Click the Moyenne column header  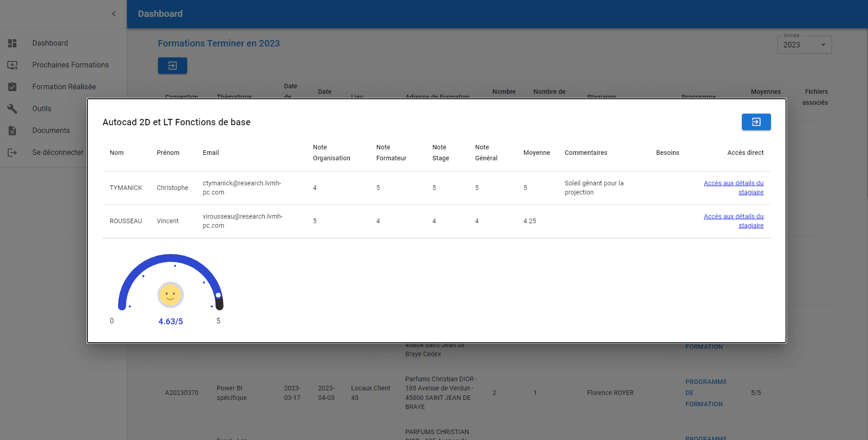(x=536, y=153)
